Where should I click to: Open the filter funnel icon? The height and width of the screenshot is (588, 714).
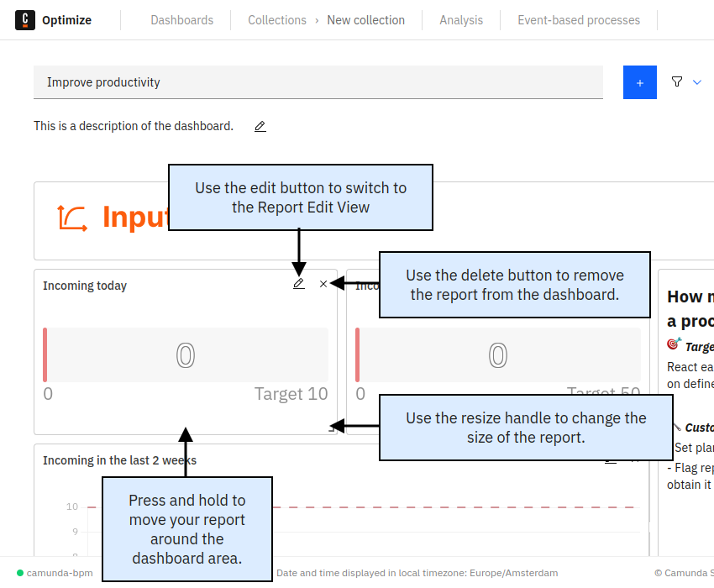click(x=677, y=81)
